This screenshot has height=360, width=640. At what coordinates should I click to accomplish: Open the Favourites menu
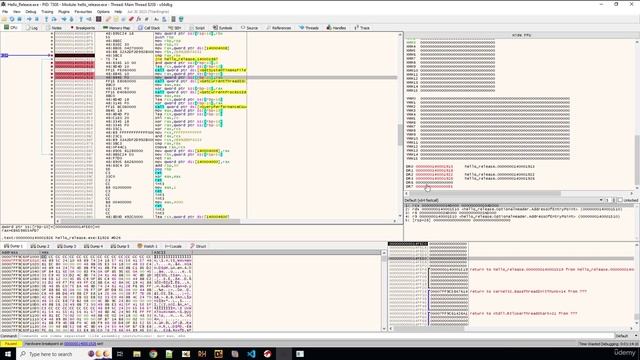(x=83, y=12)
